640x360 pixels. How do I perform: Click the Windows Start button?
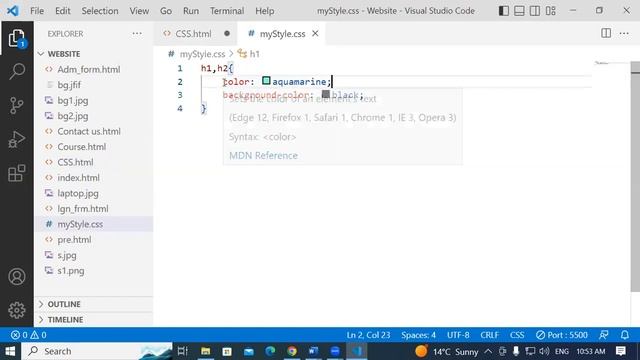(x=10, y=351)
